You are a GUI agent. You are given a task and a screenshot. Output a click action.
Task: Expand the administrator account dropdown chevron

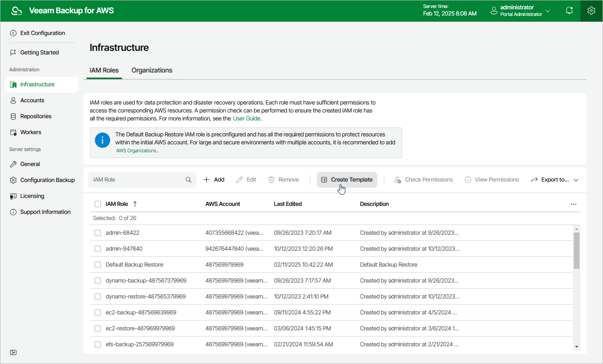tap(548, 11)
